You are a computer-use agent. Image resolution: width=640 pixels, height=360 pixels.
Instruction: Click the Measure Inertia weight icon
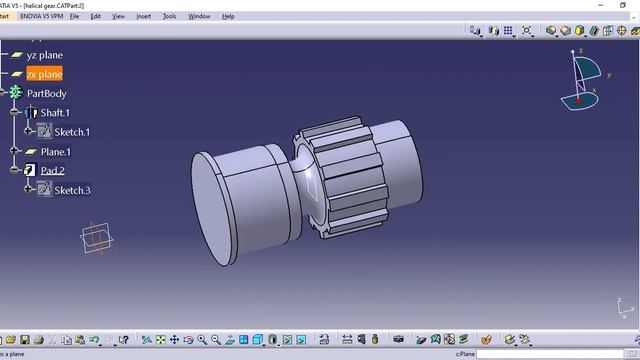click(x=375, y=340)
